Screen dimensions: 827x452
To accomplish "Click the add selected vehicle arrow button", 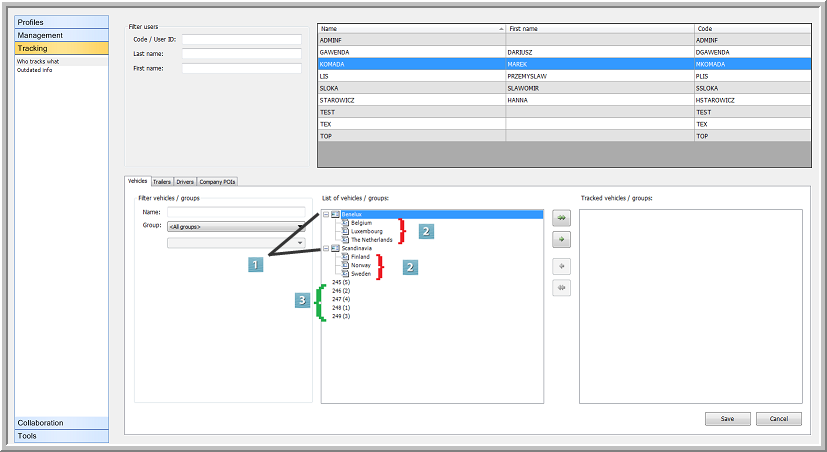I will click(561, 240).
